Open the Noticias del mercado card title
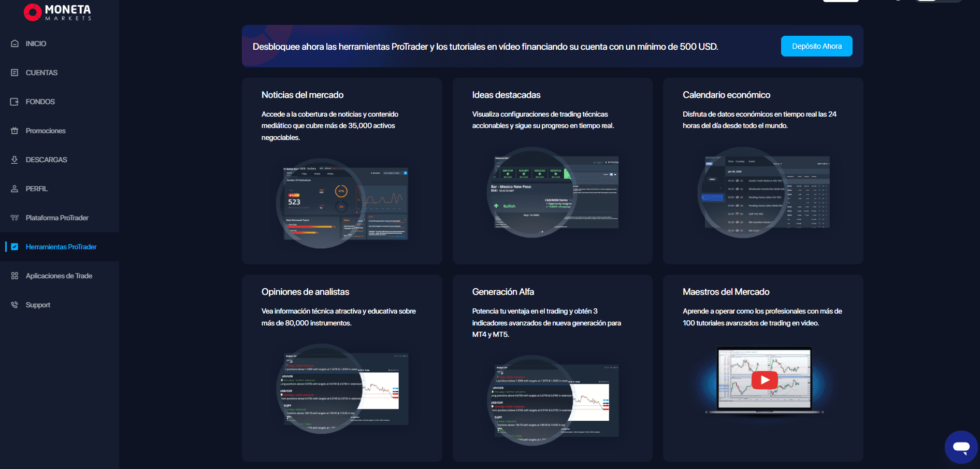 [x=302, y=95]
